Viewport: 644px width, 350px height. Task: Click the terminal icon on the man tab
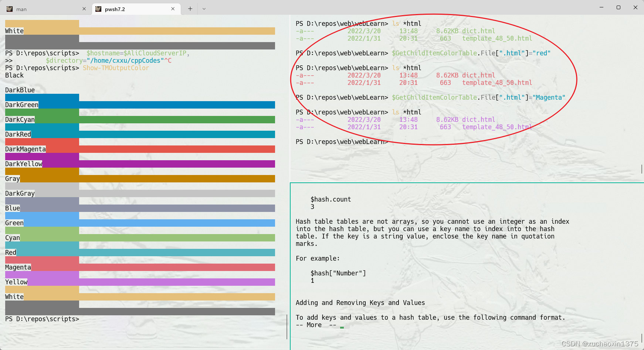click(9, 8)
